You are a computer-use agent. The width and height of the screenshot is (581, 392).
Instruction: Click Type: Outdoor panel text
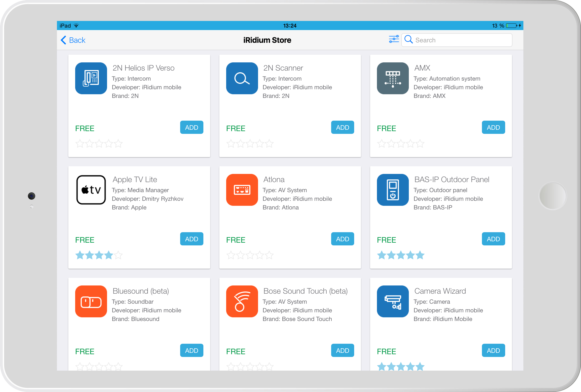[x=440, y=190]
